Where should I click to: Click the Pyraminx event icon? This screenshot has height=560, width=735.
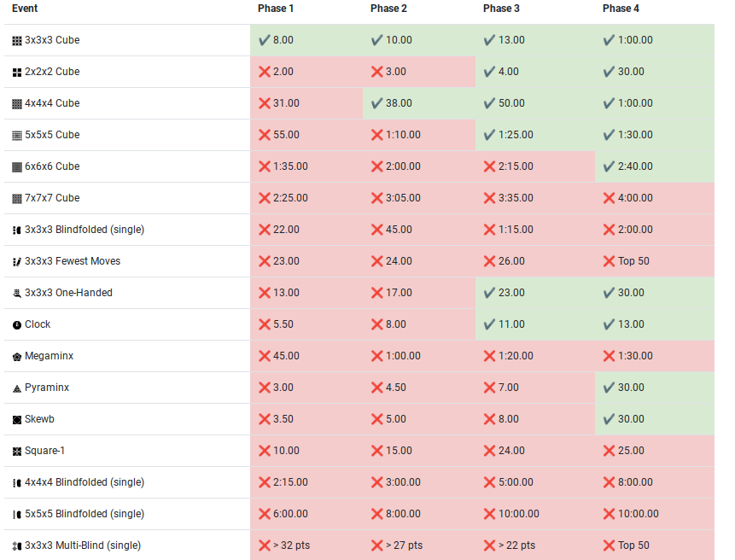[x=17, y=388]
